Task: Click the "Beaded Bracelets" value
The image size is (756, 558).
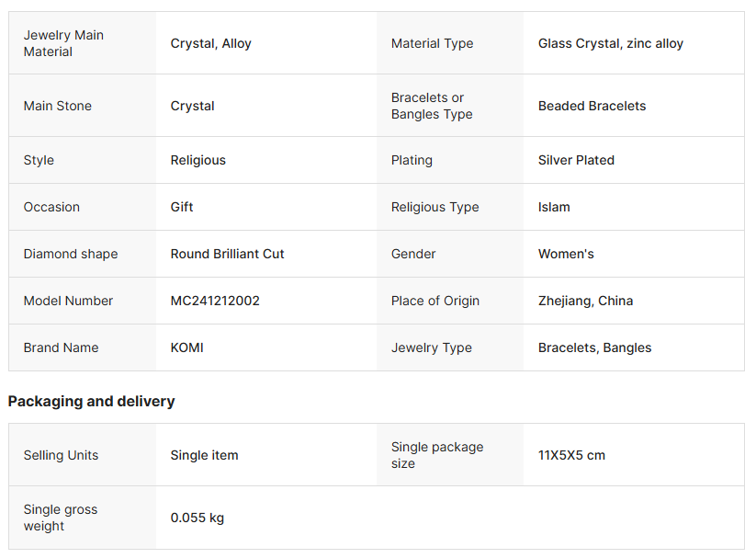Action: [x=592, y=106]
